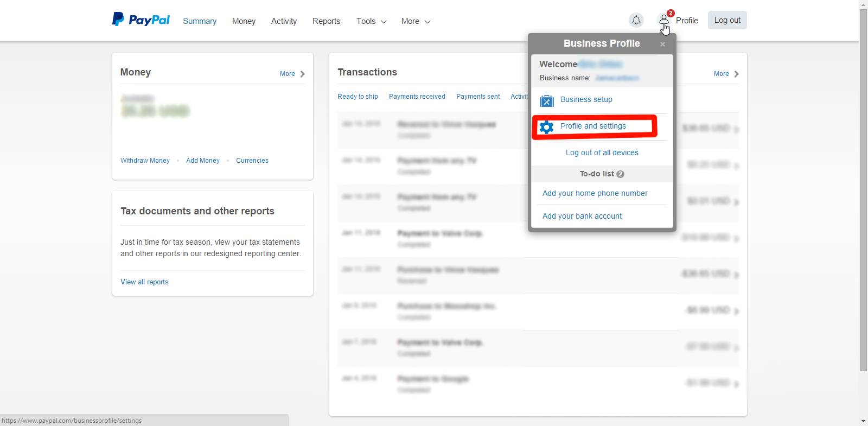Open the Currencies link
This screenshot has width=868, height=426.
click(x=252, y=161)
